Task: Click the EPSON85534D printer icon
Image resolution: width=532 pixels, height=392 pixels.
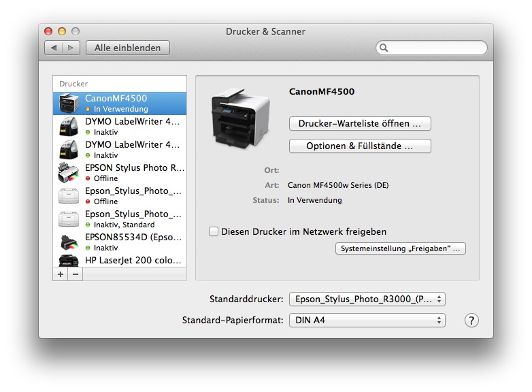Action: [x=69, y=242]
